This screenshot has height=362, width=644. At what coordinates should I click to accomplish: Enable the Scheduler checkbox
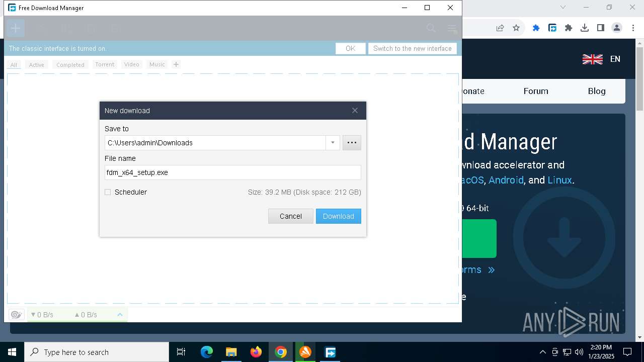click(x=108, y=192)
